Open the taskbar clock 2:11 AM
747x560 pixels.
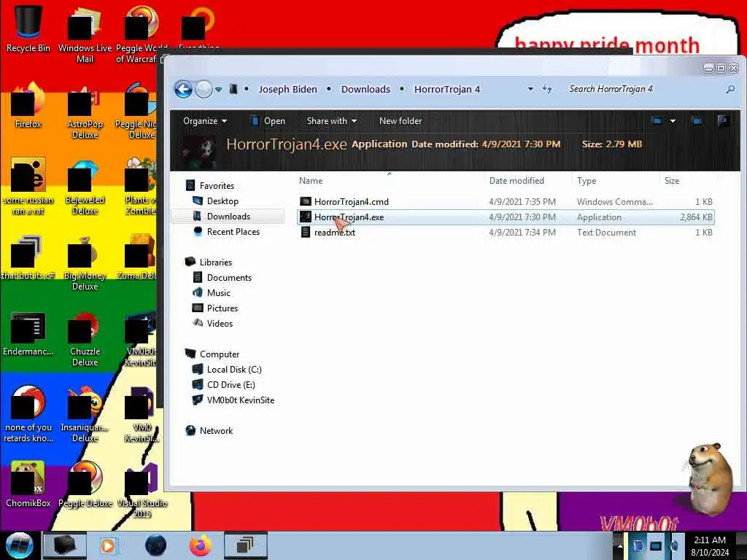click(x=710, y=546)
